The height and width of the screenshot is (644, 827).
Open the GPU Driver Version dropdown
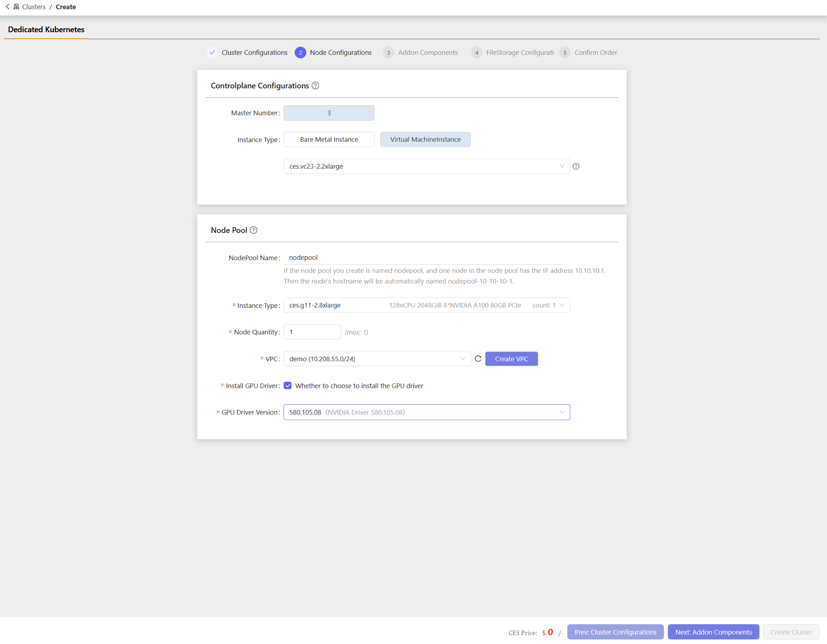[426, 412]
